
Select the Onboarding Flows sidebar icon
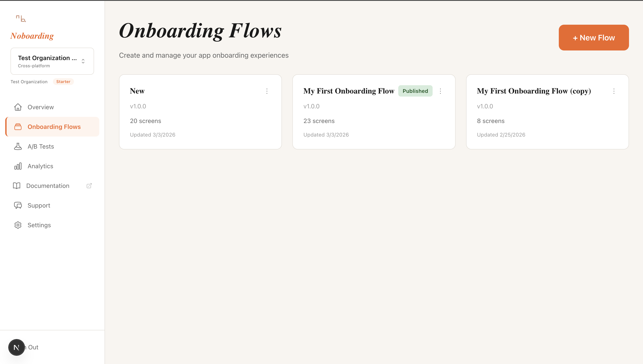point(18,127)
